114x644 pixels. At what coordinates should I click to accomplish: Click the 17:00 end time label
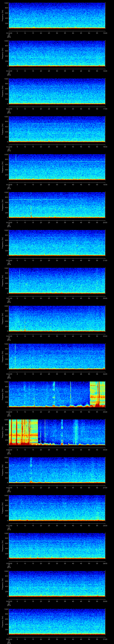pyautogui.click(x=105, y=109)
